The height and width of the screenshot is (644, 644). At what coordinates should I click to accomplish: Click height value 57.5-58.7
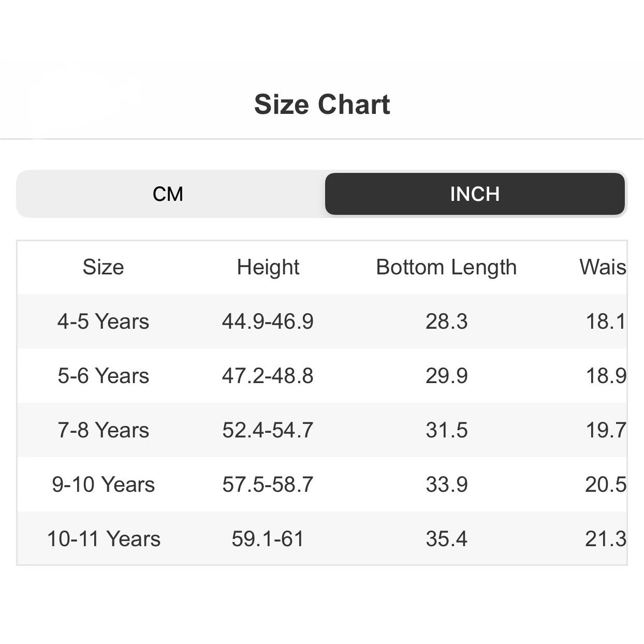click(268, 485)
